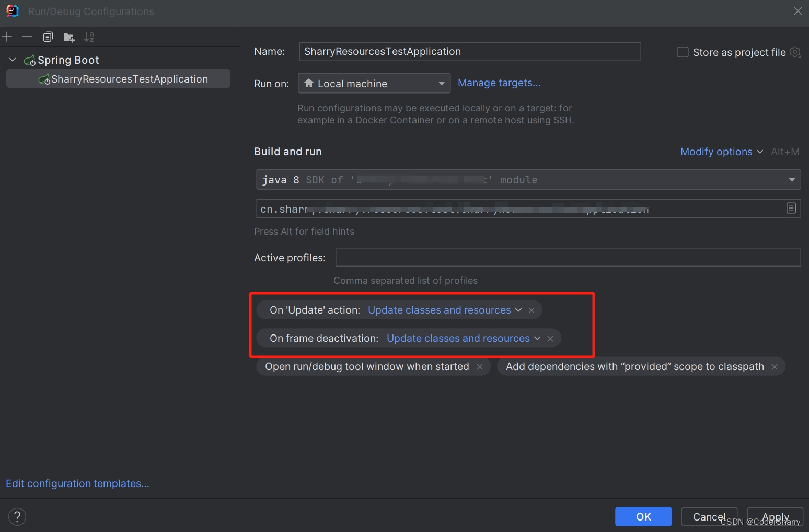Open Edit configuration templates link

click(77, 483)
